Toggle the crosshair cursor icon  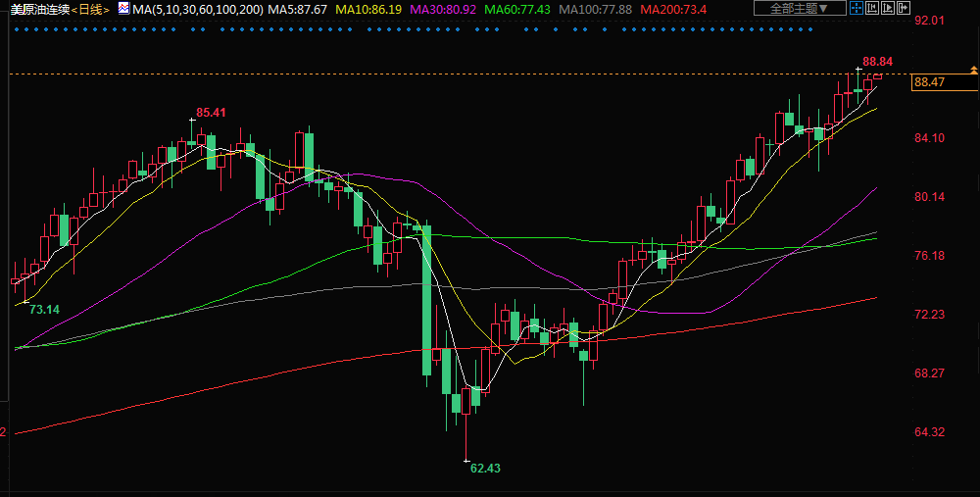[x=856, y=9]
